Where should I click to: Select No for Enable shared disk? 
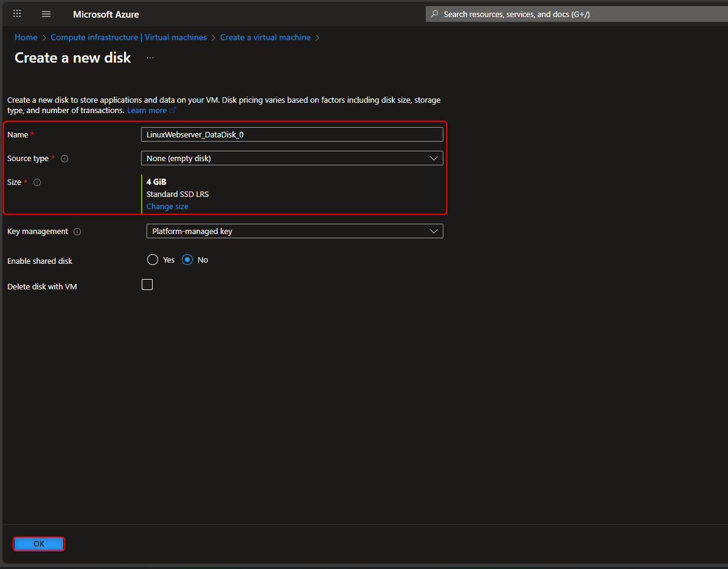coord(187,260)
